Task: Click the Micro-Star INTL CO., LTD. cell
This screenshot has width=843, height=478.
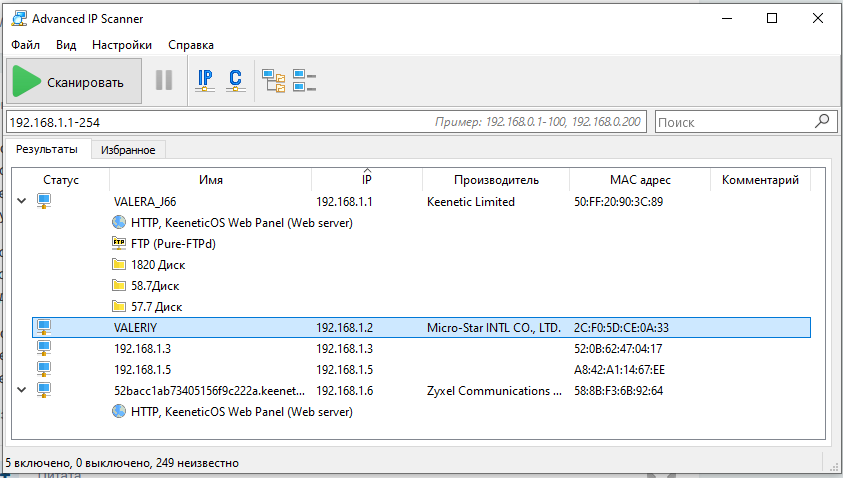Action: 494,327
